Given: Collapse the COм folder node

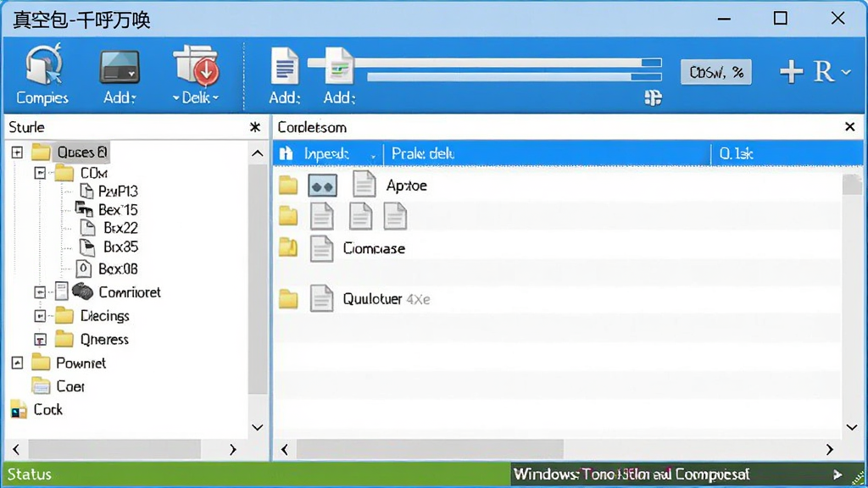Looking at the screenshot, I should 40,173.
